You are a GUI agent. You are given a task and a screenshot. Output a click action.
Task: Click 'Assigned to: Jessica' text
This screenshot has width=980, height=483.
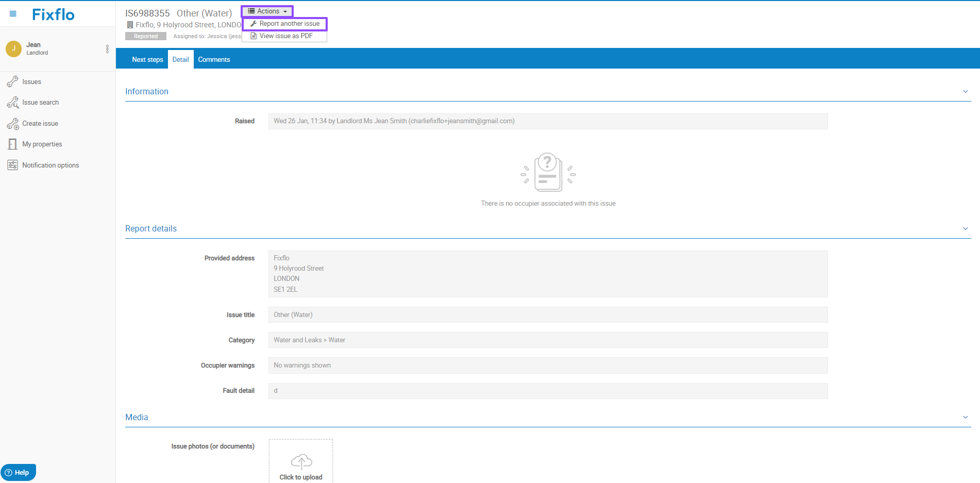click(x=207, y=36)
